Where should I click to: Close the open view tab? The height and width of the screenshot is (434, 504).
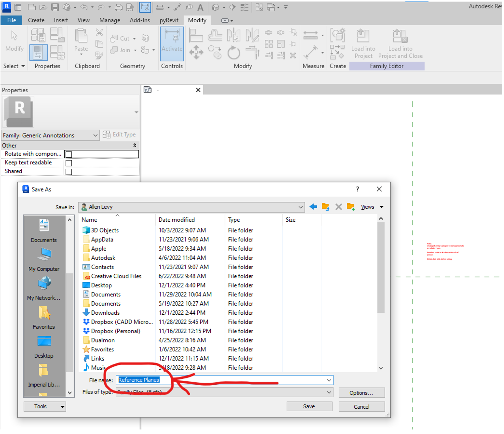tap(198, 90)
